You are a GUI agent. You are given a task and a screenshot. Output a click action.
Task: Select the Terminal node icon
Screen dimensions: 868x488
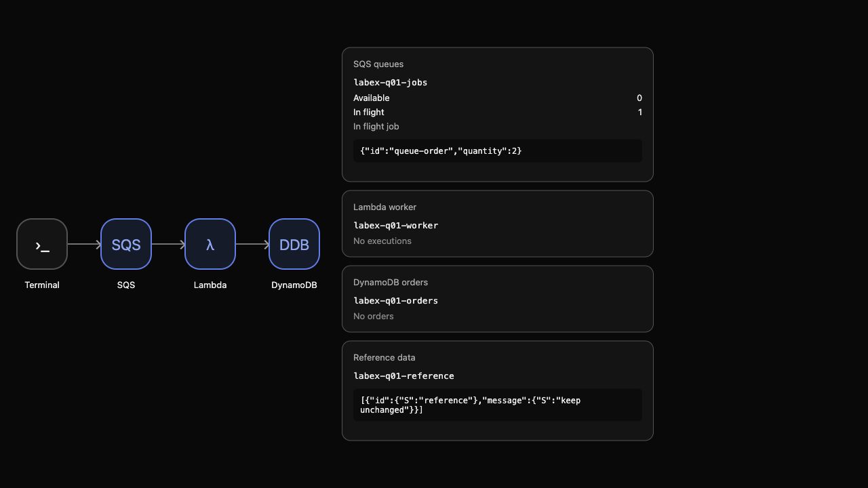pyautogui.click(x=42, y=244)
